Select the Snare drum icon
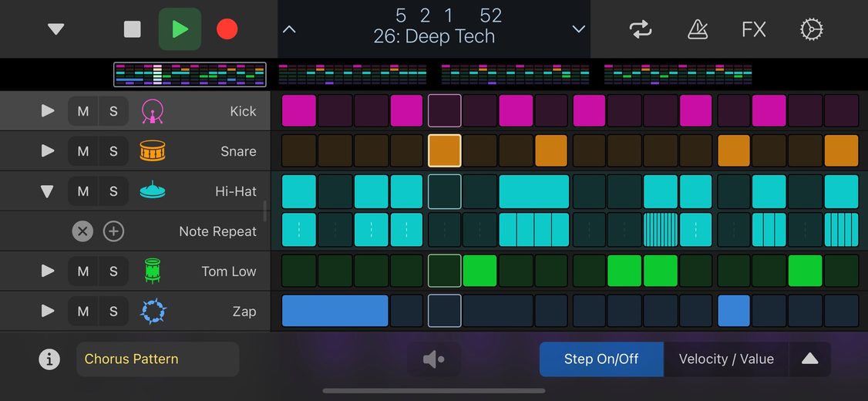 coord(152,150)
